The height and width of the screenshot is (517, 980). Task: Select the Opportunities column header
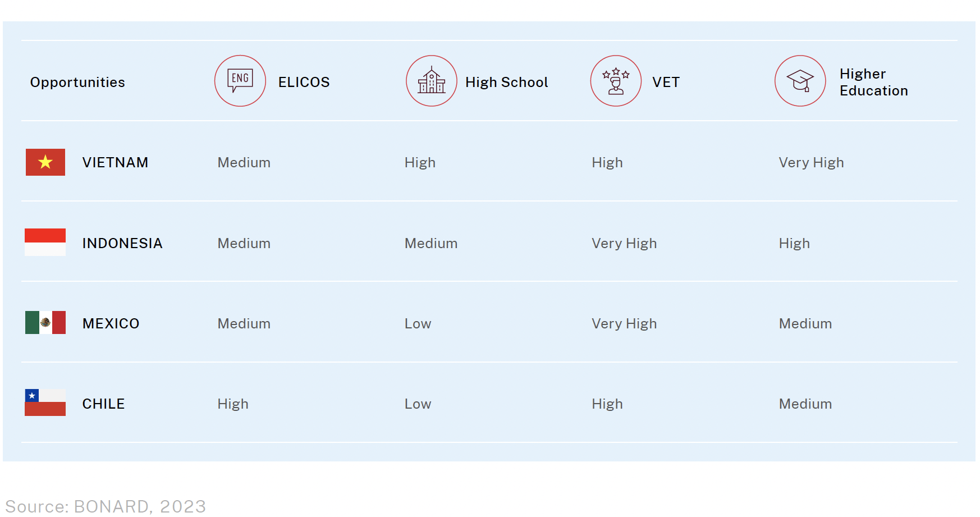point(77,83)
